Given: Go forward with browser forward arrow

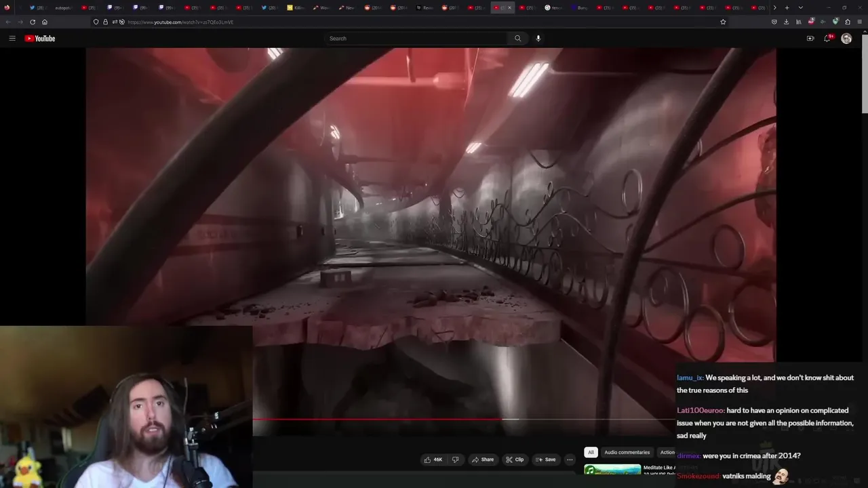Looking at the screenshot, I should coord(20,22).
